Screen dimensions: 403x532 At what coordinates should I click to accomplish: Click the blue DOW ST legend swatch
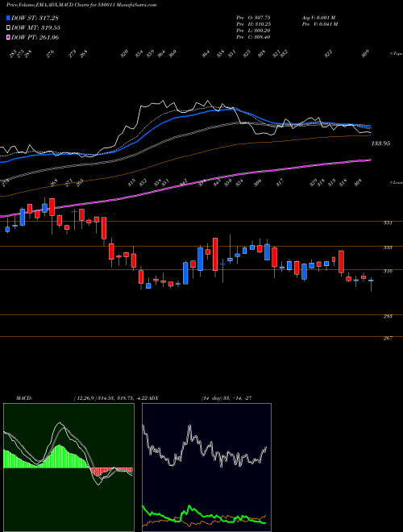(8, 18)
